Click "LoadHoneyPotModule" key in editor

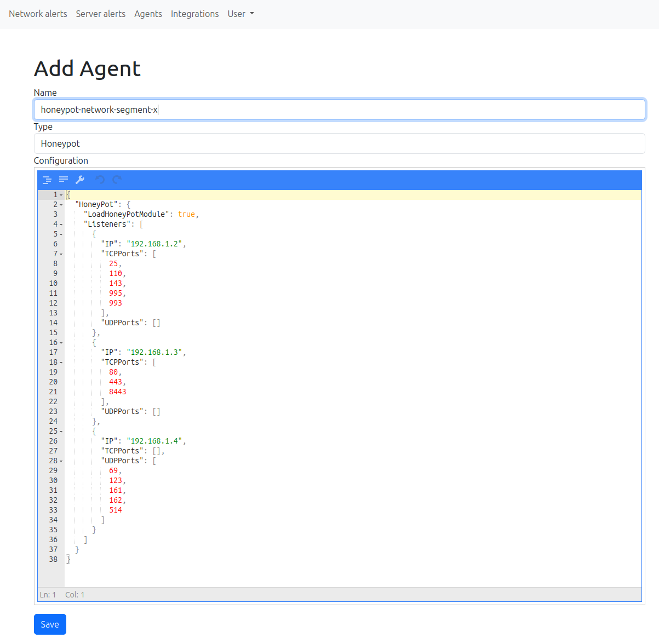pyautogui.click(x=127, y=214)
